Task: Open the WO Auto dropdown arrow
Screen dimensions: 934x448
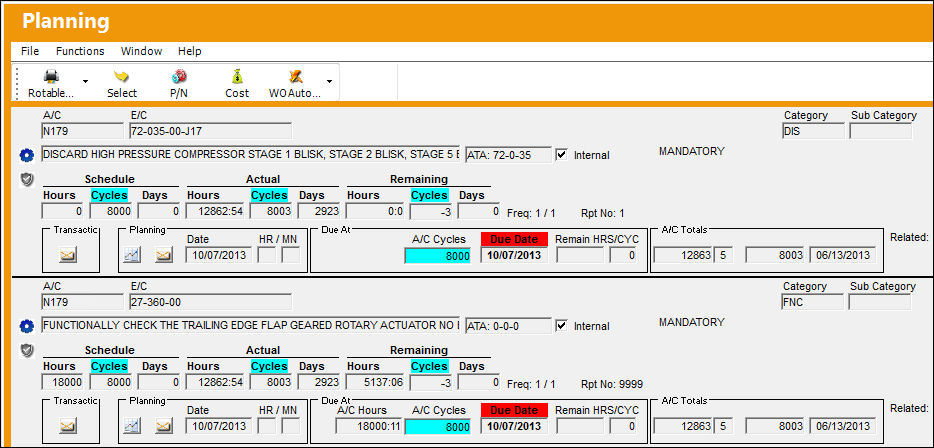Action: [329, 82]
